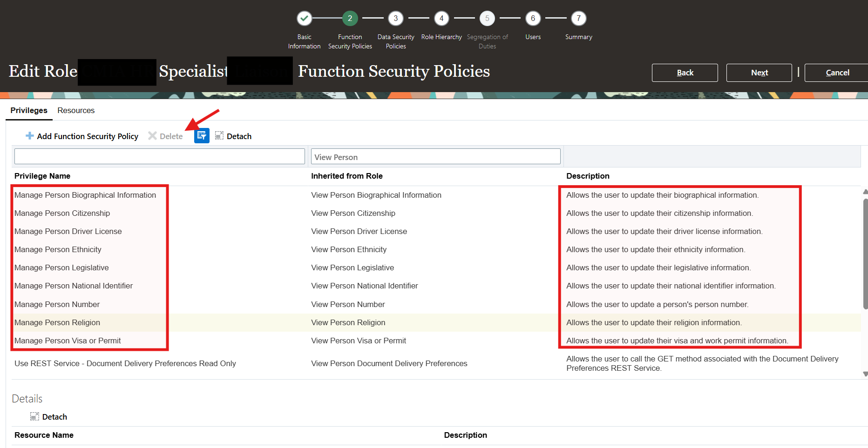This screenshot has width=868, height=448.
Task: Click the Resource Name column header
Action: (44, 435)
